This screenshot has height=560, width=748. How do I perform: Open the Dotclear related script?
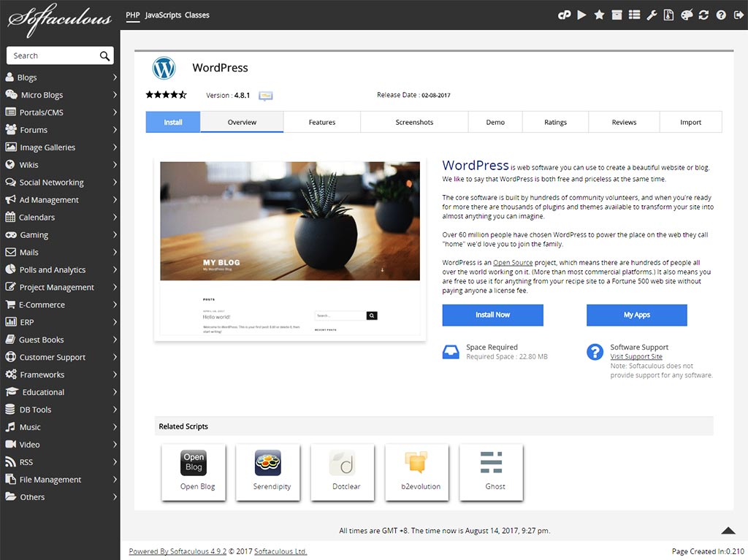(x=343, y=472)
